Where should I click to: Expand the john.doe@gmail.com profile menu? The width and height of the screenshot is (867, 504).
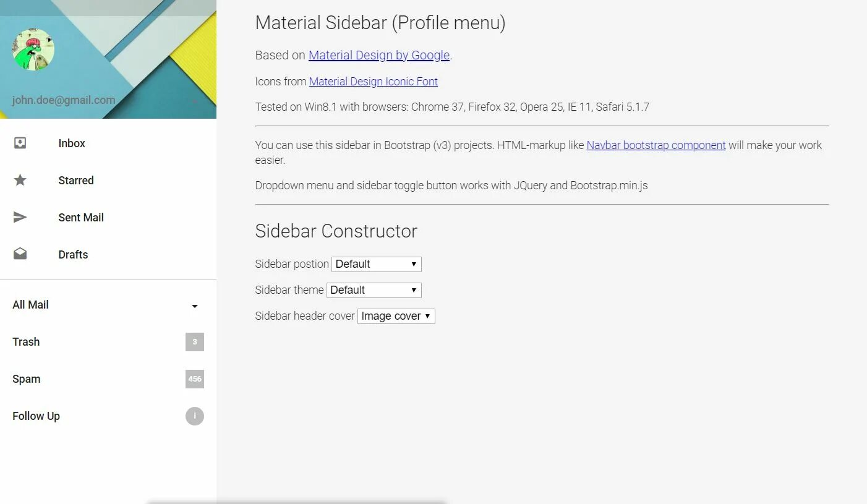108,100
